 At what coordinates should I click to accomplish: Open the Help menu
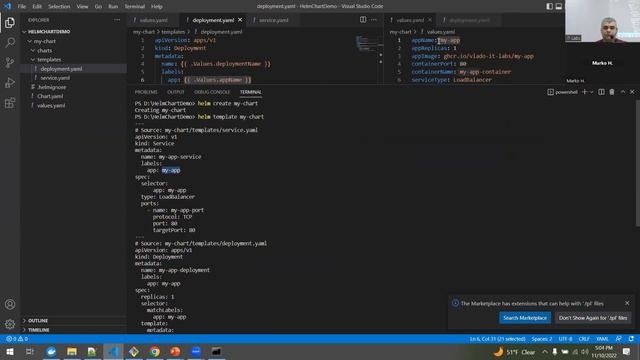coord(157,7)
